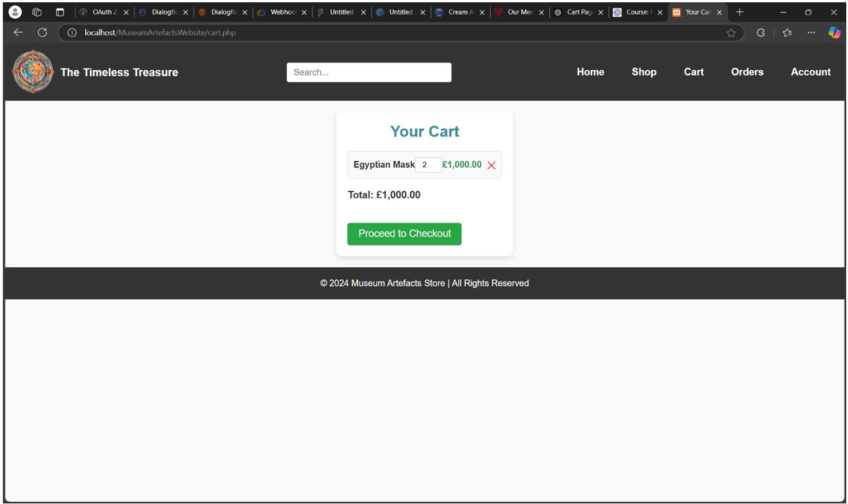The image size is (848, 504).
Task: Open the browser extensions icon
Action: click(x=760, y=33)
